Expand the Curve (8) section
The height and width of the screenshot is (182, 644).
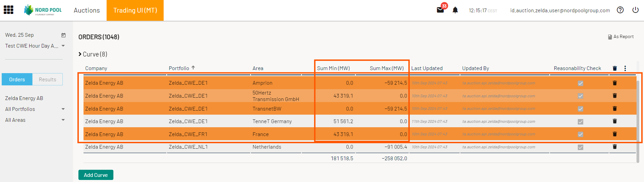pos(93,54)
